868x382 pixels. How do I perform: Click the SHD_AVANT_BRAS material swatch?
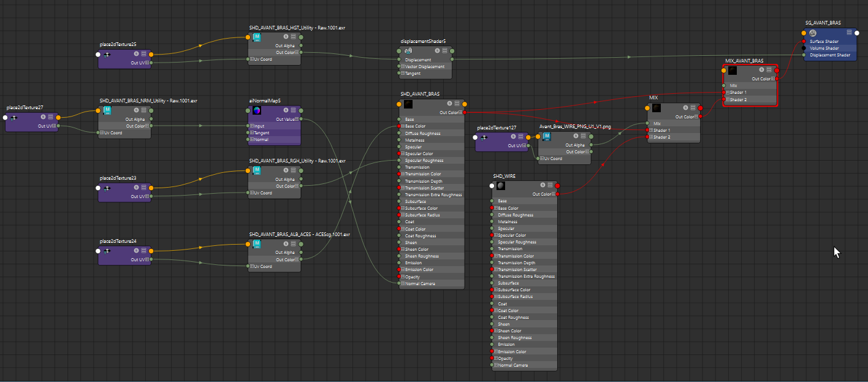pyautogui.click(x=408, y=104)
